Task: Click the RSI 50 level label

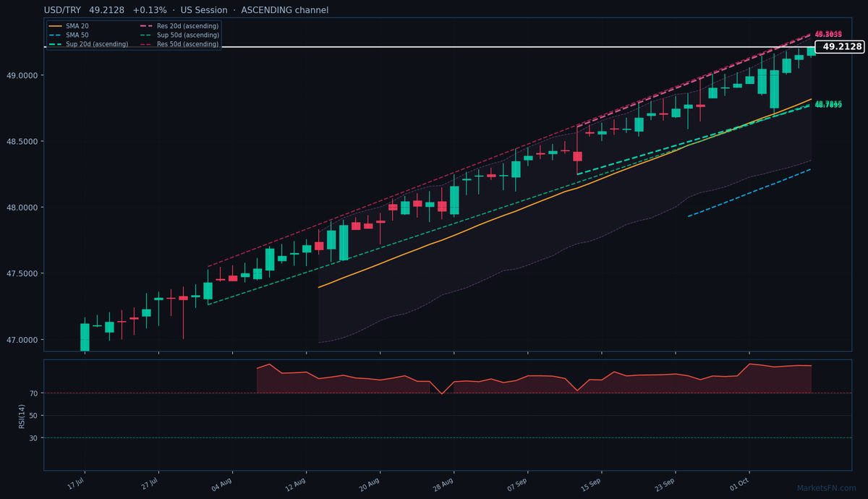Action: [33, 416]
